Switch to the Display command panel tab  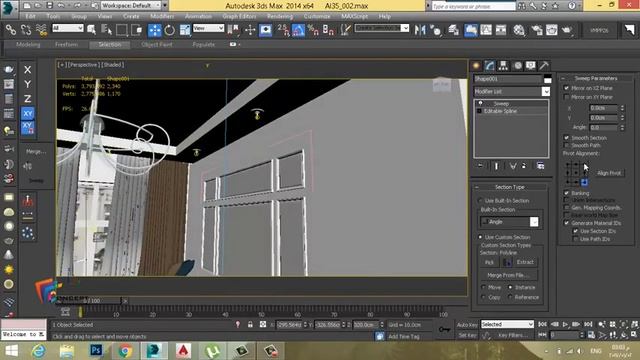[531, 66]
